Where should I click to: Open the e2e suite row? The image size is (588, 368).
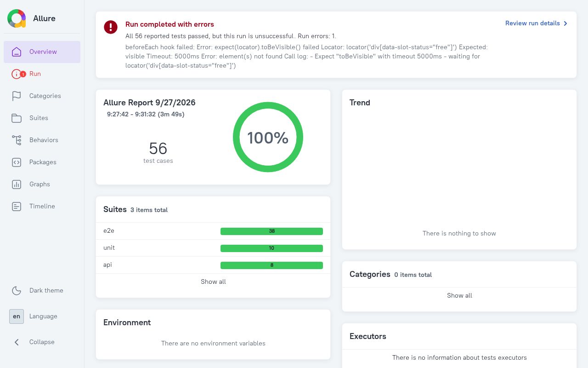pos(213,231)
